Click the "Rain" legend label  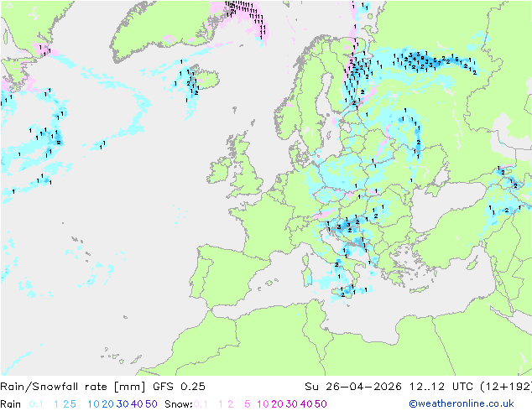point(11,404)
